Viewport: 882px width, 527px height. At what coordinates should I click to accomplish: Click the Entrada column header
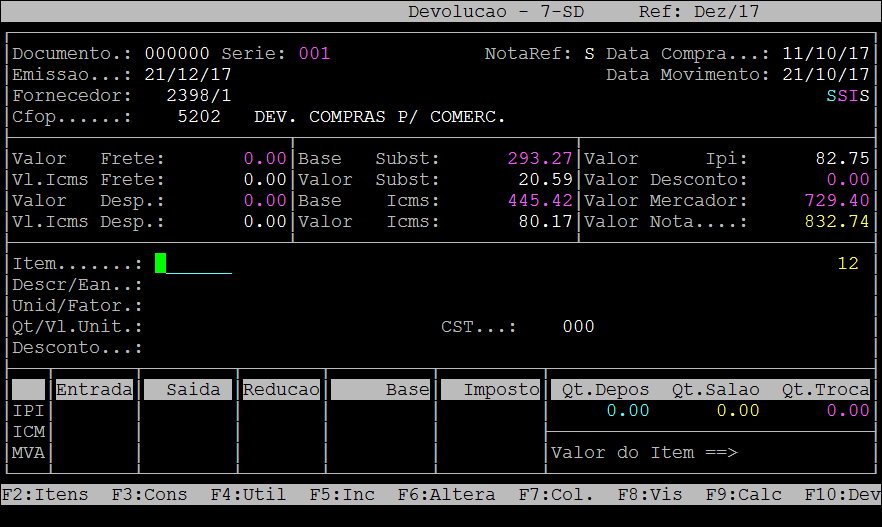94,390
